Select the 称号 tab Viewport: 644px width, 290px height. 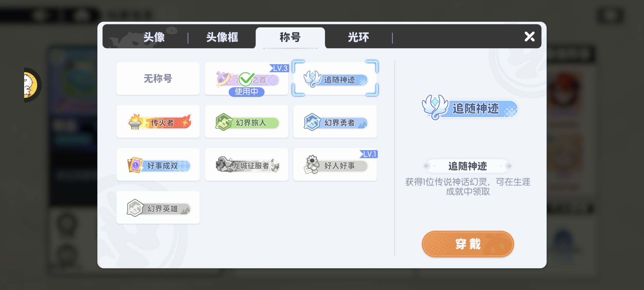[x=290, y=38]
